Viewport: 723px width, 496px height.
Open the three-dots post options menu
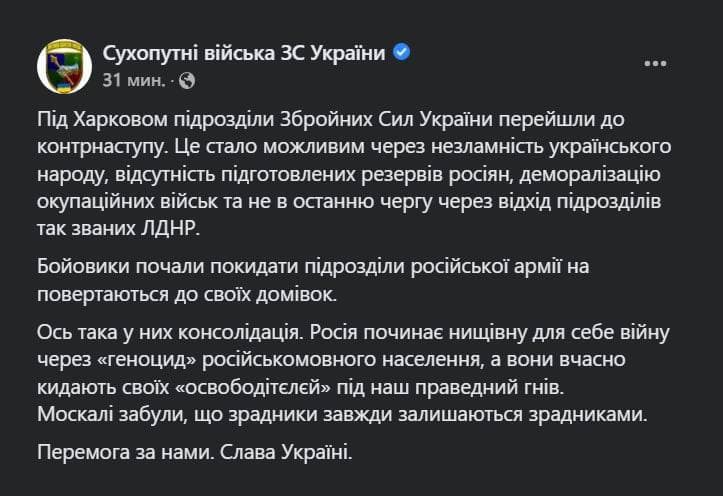(x=655, y=62)
